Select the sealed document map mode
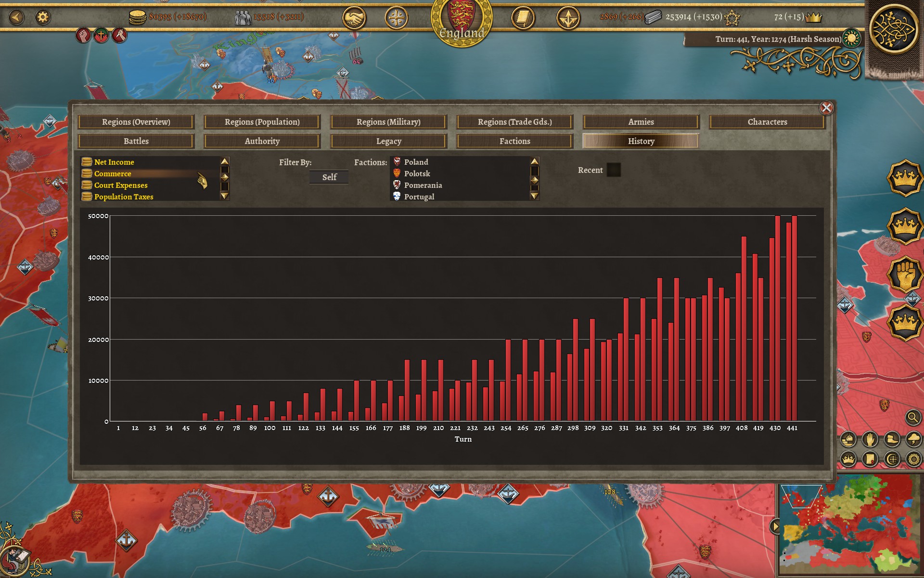The height and width of the screenshot is (578, 924). [x=870, y=459]
